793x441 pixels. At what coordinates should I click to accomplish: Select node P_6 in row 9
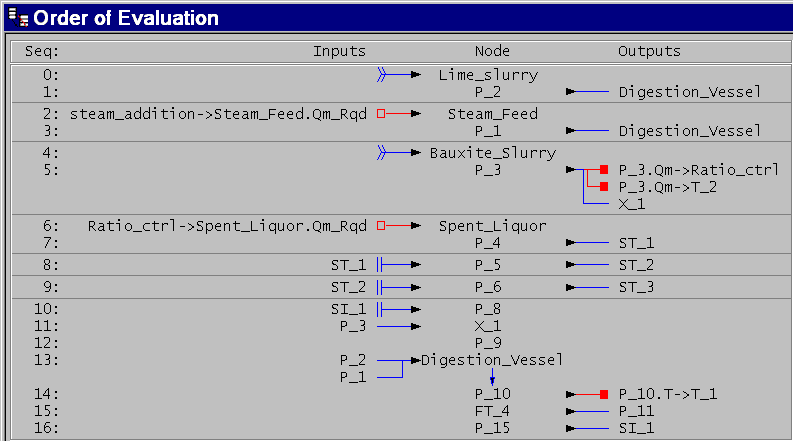coord(488,287)
